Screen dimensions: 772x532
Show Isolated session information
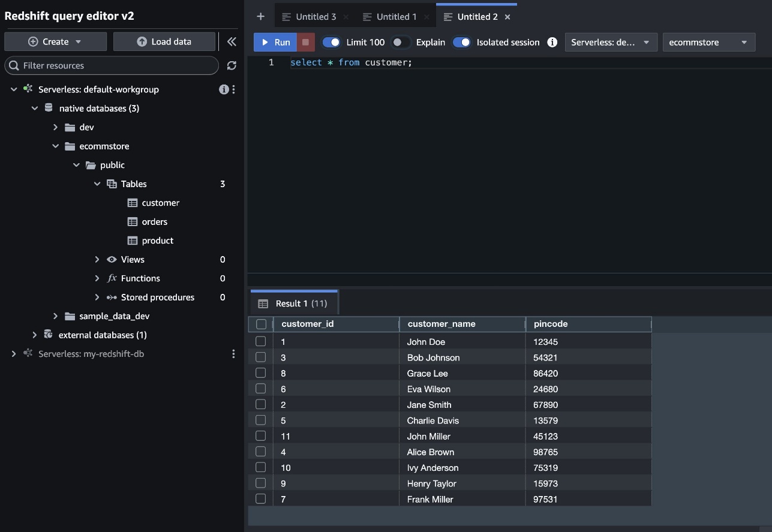pos(552,42)
